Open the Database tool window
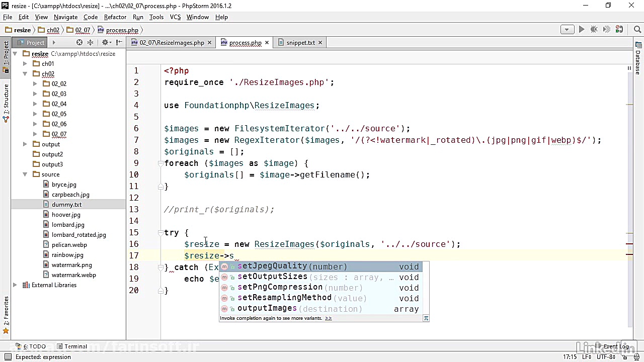This screenshot has width=644, height=362. [x=638, y=59]
